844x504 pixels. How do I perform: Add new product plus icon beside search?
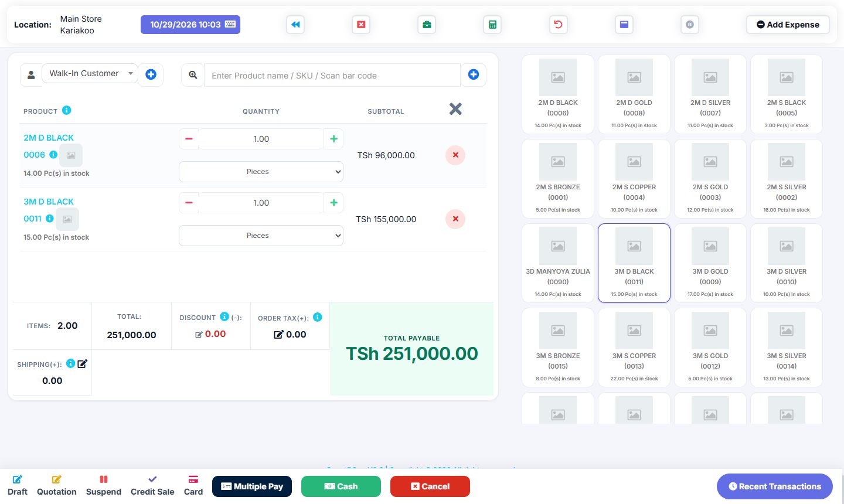474,74
